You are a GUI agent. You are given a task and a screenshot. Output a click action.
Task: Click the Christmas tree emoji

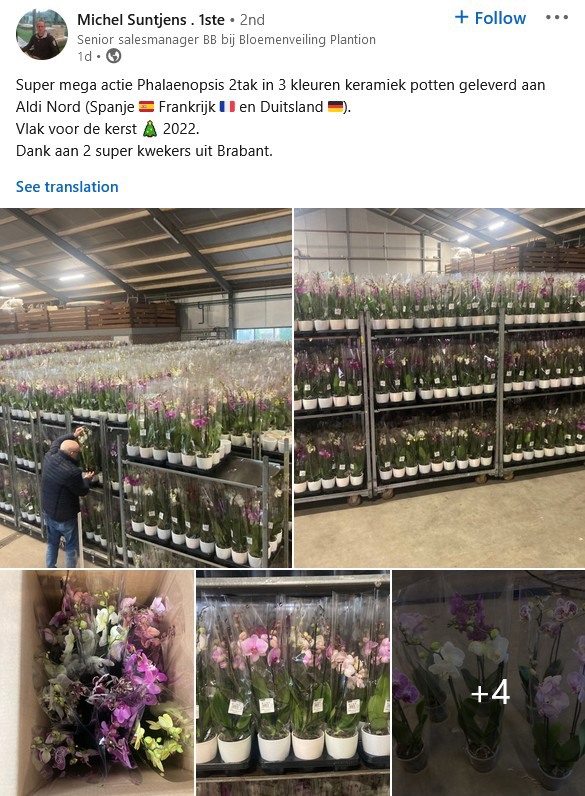tap(150, 129)
